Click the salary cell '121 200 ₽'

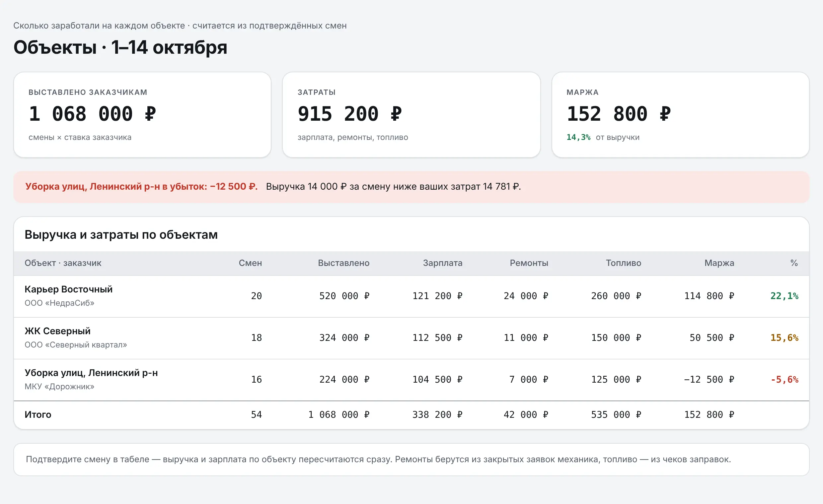point(437,296)
